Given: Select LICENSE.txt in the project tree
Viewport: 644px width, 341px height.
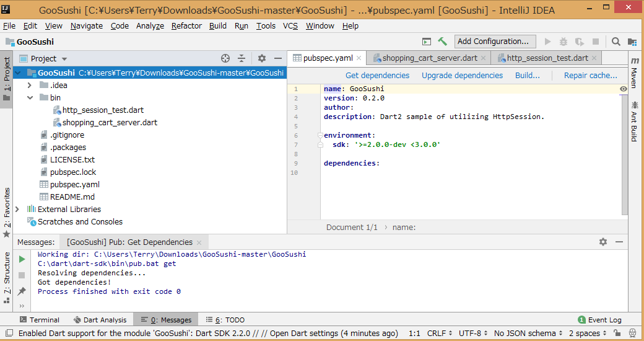Looking at the screenshot, I should [72, 159].
